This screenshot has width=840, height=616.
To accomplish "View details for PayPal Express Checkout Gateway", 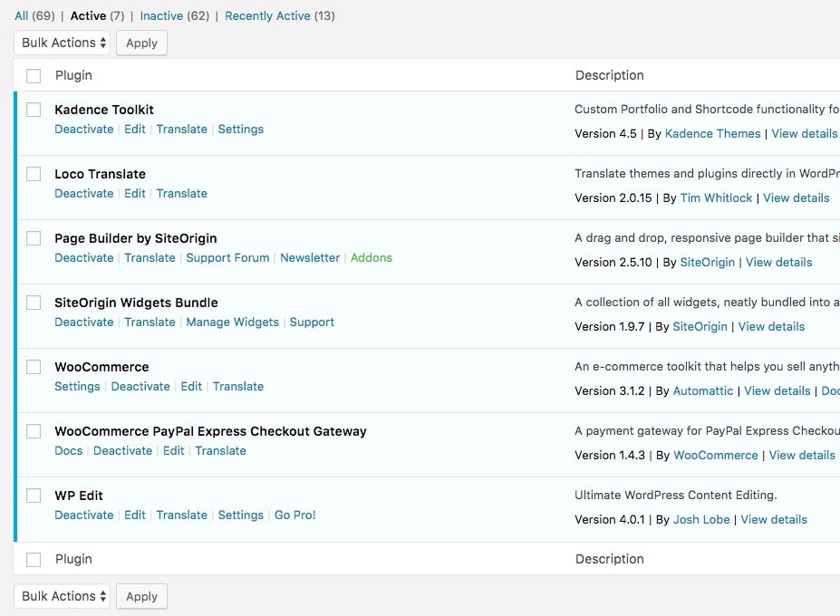I will [803, 455].
